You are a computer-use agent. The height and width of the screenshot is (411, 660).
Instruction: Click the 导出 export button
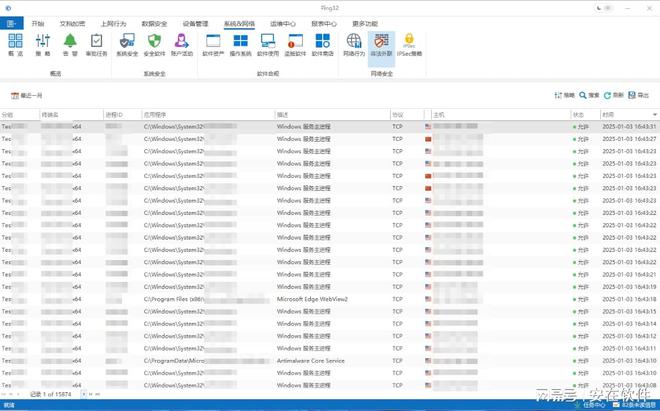click(x=638, y=96)
